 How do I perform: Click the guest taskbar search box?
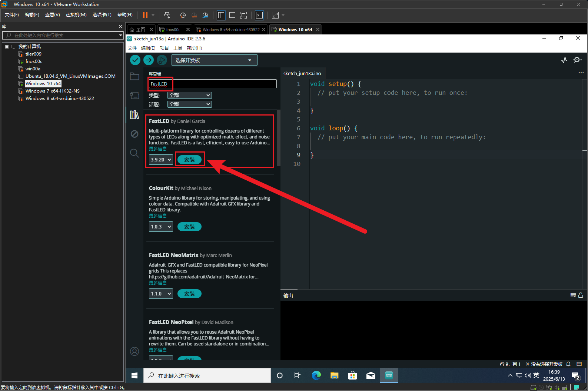(207, 375)
